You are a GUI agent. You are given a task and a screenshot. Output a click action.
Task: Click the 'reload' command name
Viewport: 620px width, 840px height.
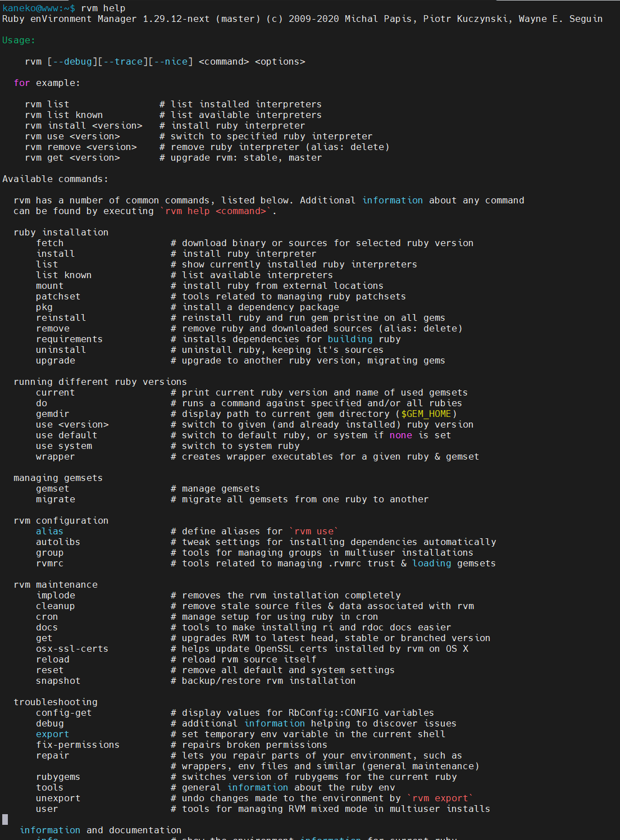(x=53, y=660)
